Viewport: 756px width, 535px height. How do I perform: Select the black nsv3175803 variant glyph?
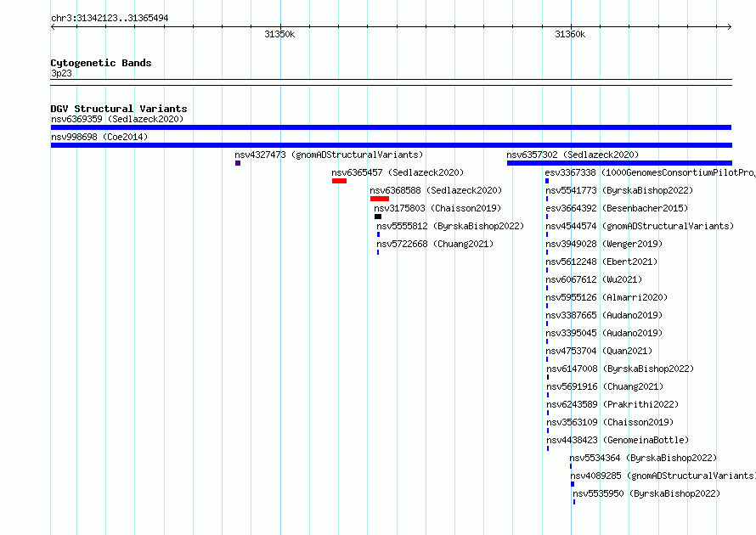point(378,217)
